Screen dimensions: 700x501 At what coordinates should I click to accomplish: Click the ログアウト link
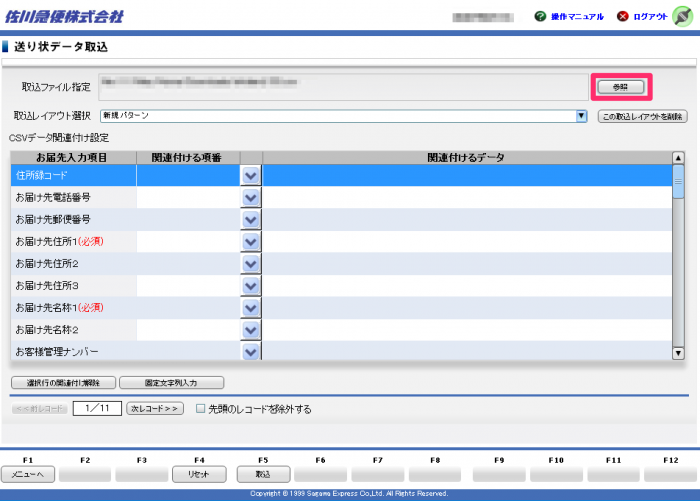650,17
